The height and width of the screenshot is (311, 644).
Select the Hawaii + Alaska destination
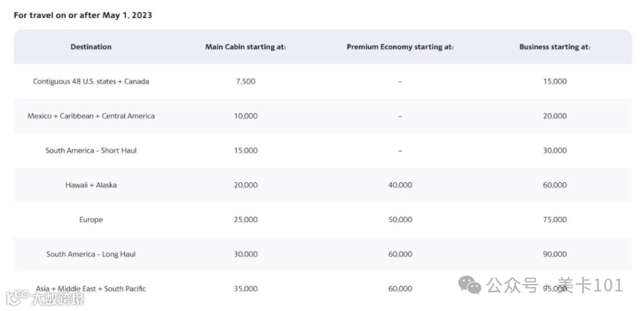point(91,185)
